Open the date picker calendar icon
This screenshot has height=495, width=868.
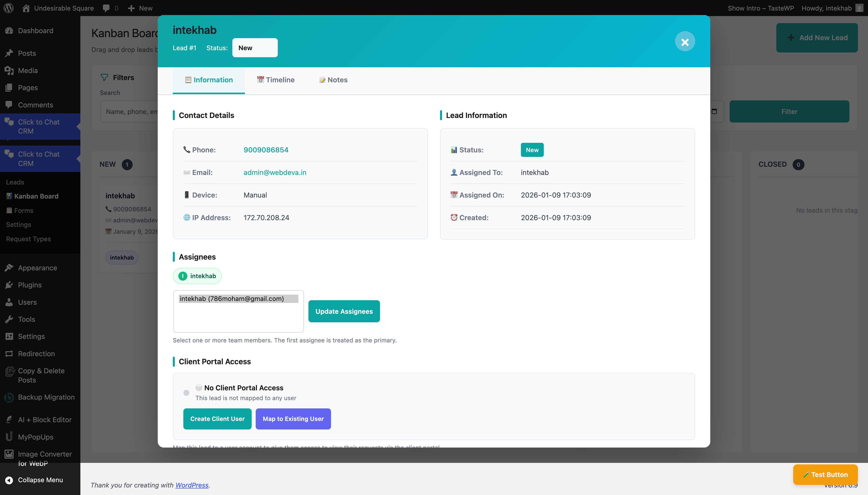click(x=714, y=111)
